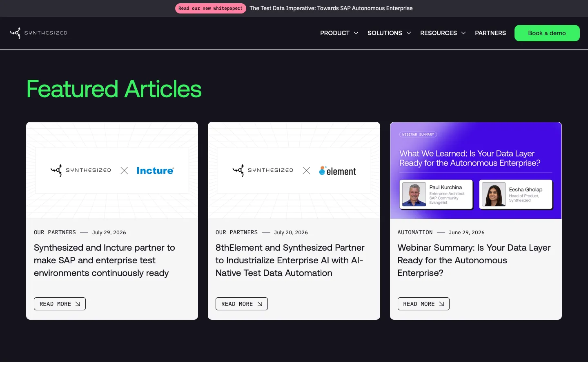Expand the PRODUCT dropdown chevron
Viewport: 588px width, 368px height.
[x=356, y=33]
